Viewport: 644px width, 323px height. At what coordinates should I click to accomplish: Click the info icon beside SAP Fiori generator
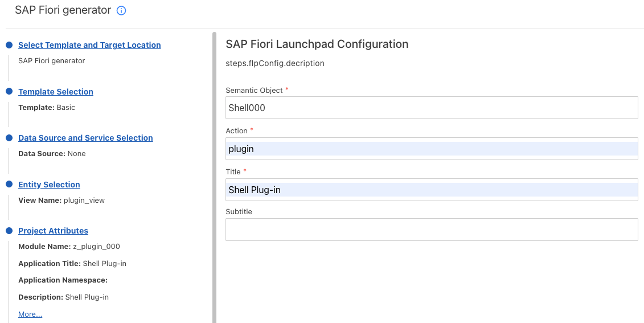pos(121,11)
